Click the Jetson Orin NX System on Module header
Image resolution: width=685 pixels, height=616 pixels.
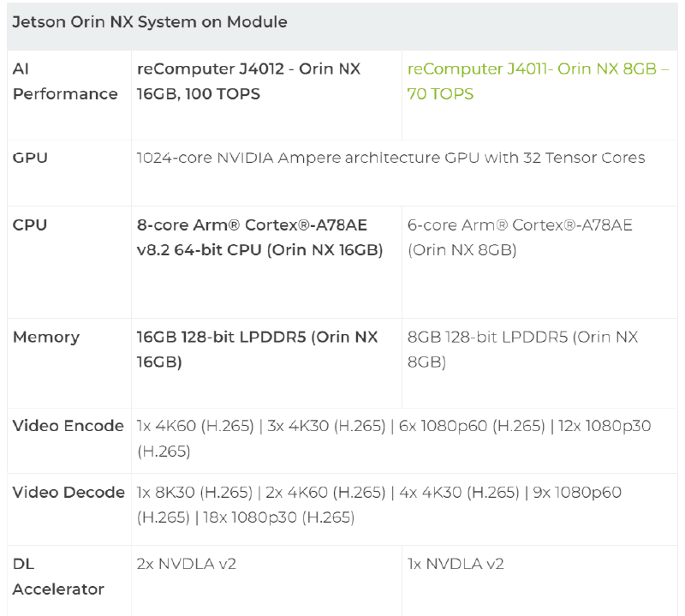coord(150,22)
